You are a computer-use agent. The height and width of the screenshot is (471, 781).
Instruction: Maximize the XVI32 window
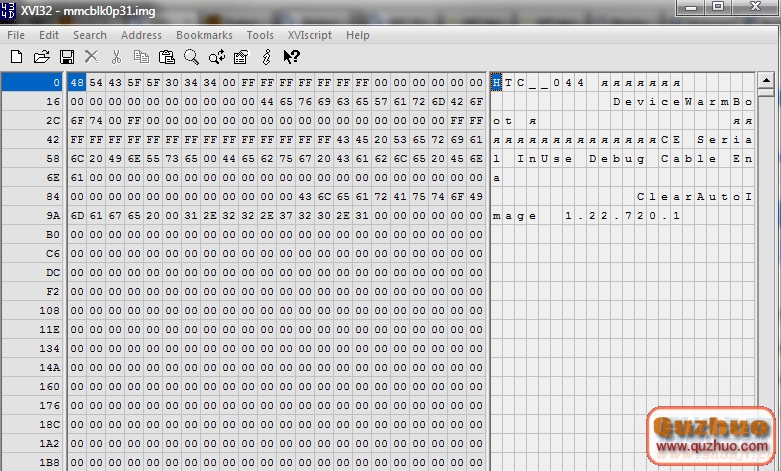(718, 7)
